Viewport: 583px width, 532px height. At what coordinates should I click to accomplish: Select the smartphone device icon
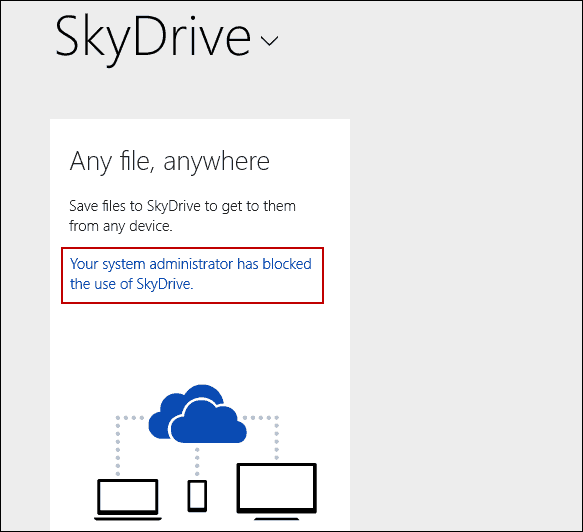click(197, 496)
